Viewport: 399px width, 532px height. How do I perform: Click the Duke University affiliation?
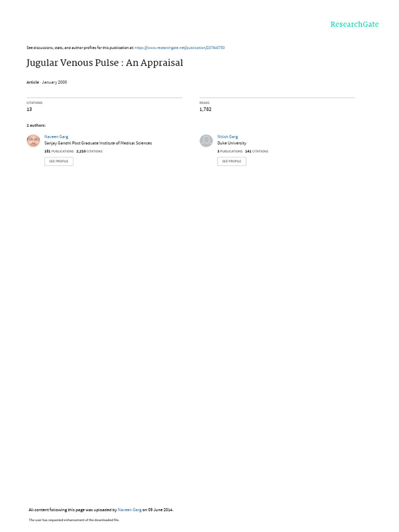(232, 143)
